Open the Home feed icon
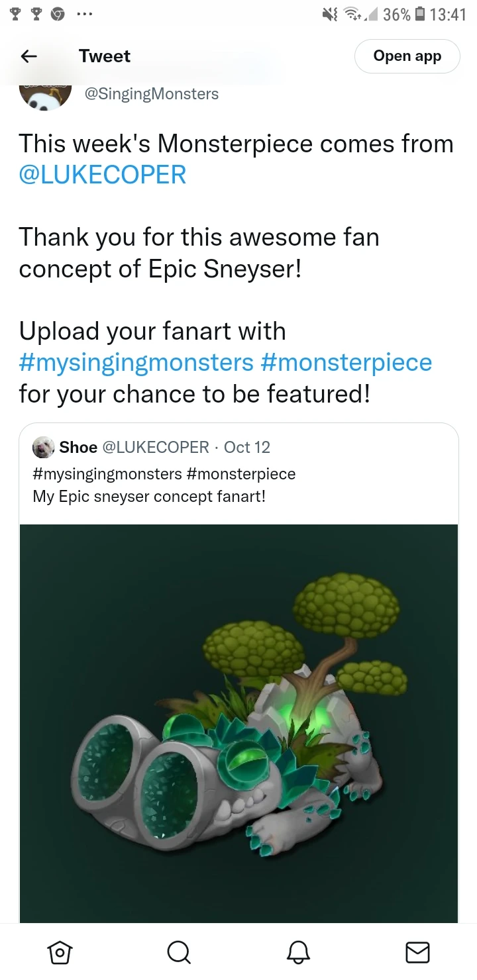 point(60,952)
